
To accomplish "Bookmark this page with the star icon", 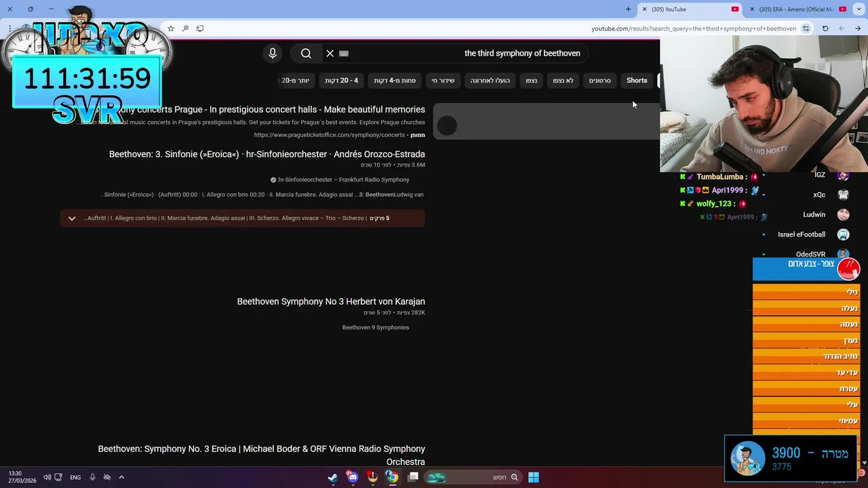I will (171, 28).
